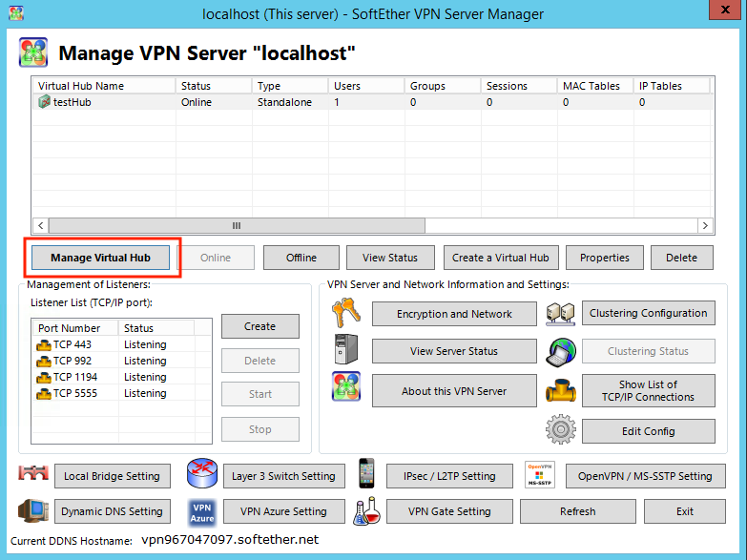Select the TCP 992 listener icon
The height and width of the screenshot is (560, 747).
coord(43,361)
